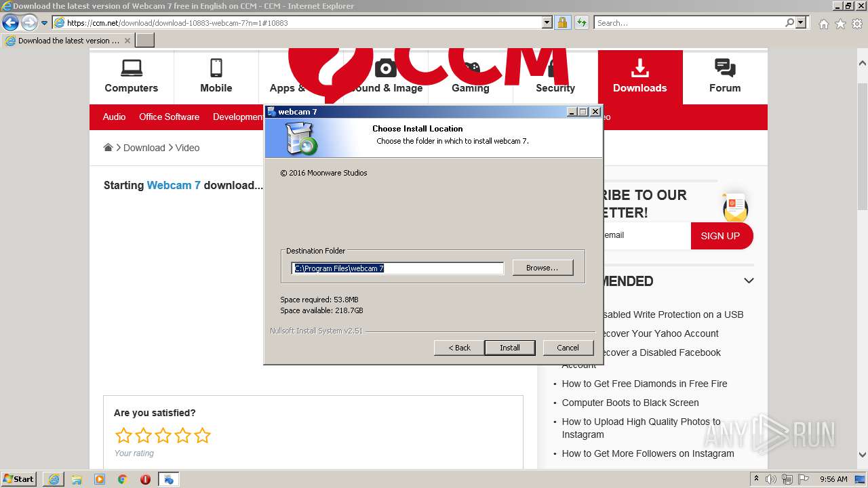
Task: Click the taskbar clock 9:56 AM
Action: click(833, 479)
